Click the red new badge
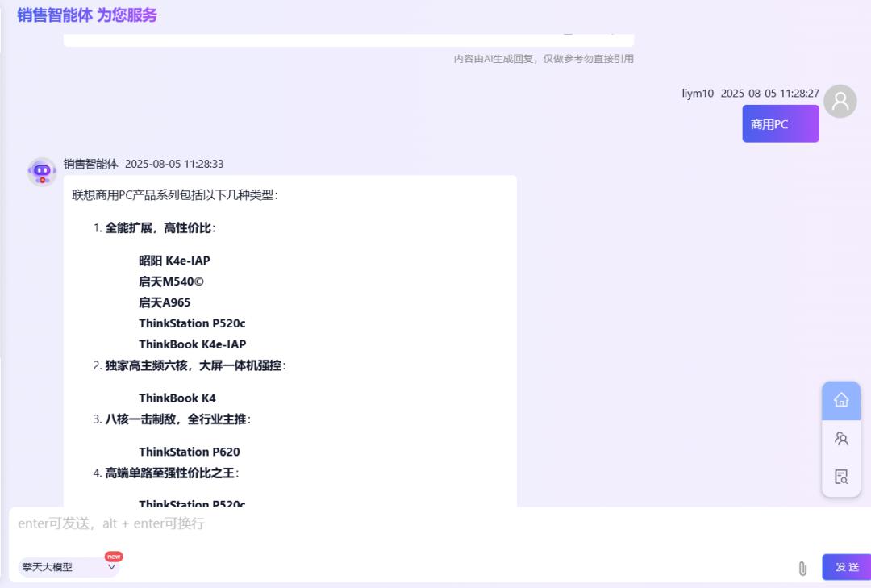Image resolution: width=871 pixels, height=588 pixels. click(114, 557)
